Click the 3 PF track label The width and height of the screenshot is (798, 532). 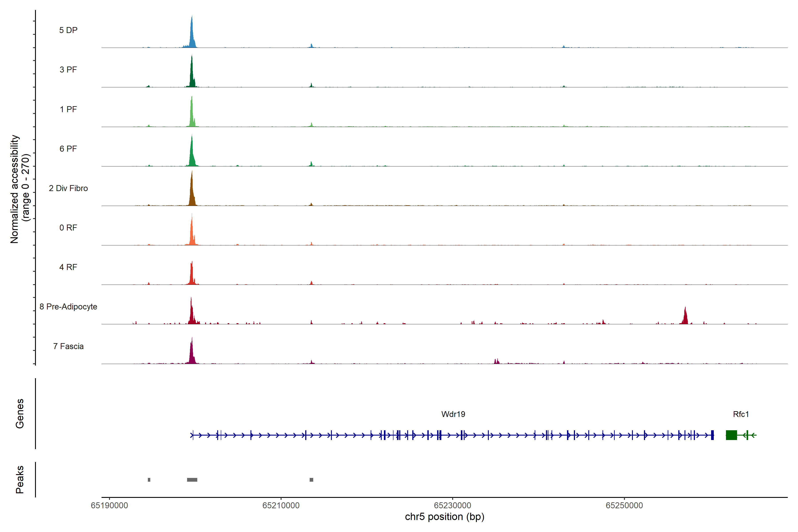(x=68, y=70)
